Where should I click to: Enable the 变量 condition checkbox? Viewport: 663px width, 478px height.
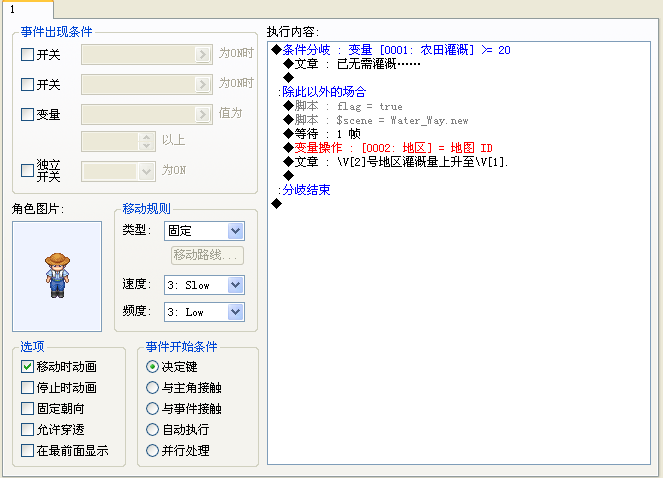[27, 115]
